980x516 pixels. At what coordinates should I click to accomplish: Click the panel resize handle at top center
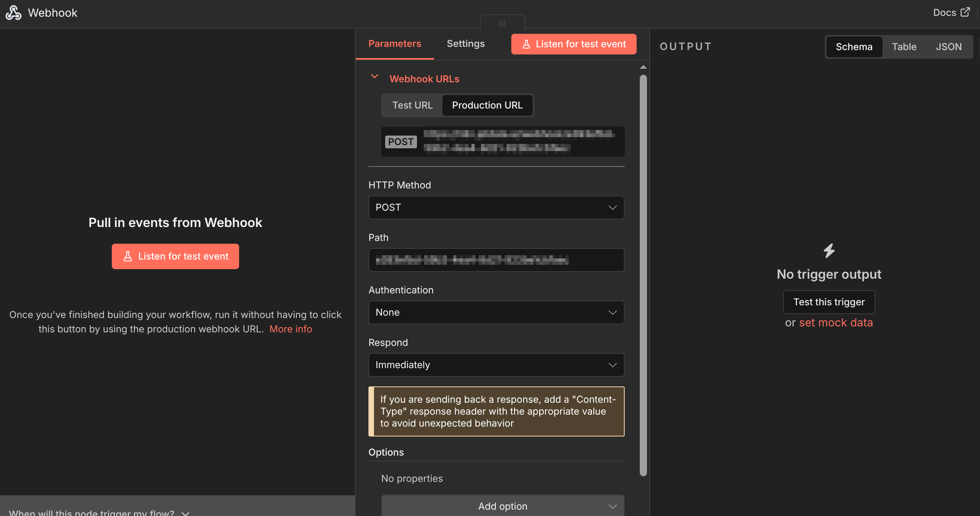[x=502, y=23]
